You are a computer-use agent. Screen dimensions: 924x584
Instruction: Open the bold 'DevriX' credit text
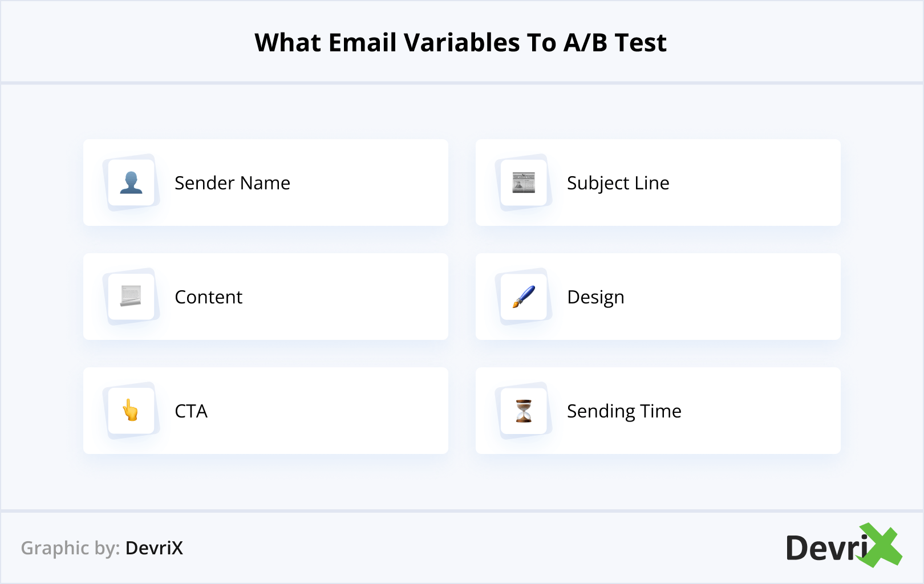point(154,548)
